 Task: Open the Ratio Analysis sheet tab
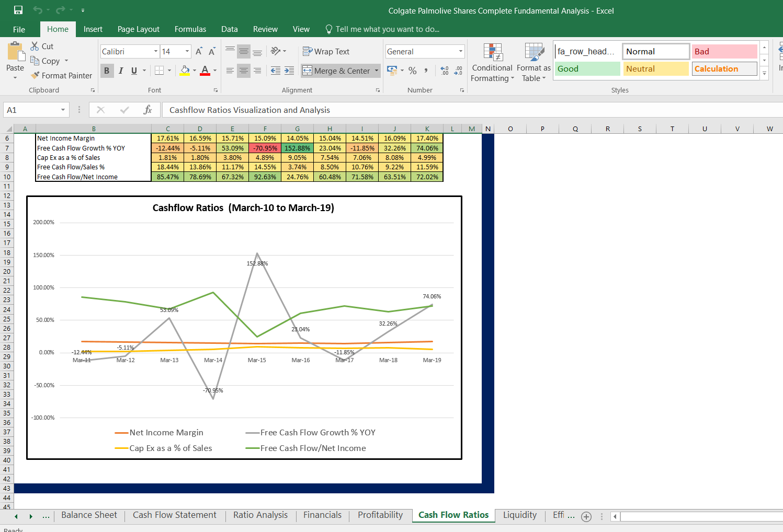(x=260, y=515)
